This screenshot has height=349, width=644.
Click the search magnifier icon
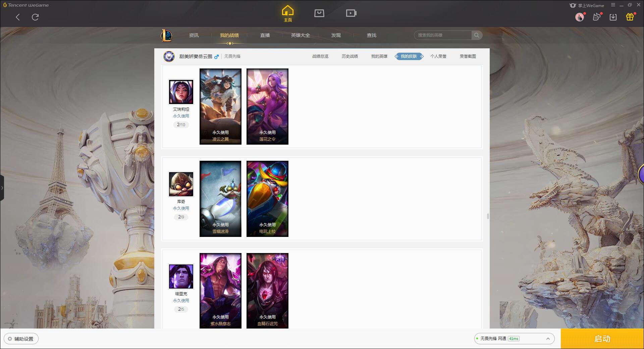(x=477, y=35)
